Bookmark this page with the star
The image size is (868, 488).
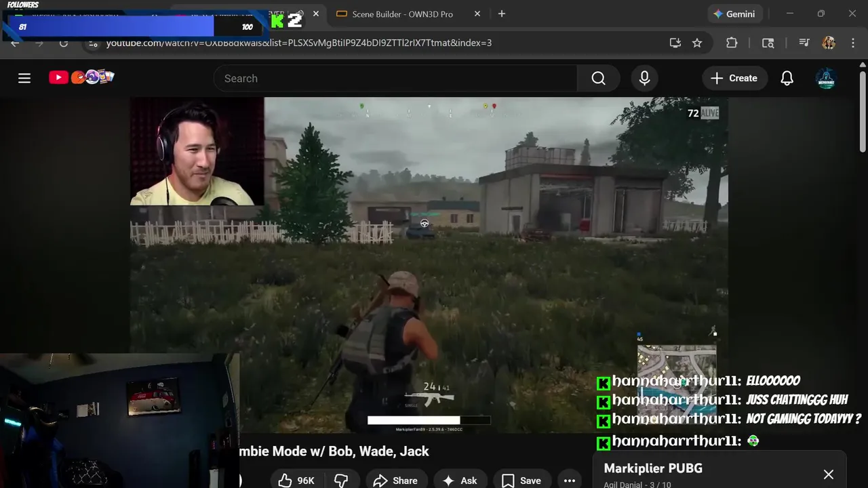(x=697, y=43)
